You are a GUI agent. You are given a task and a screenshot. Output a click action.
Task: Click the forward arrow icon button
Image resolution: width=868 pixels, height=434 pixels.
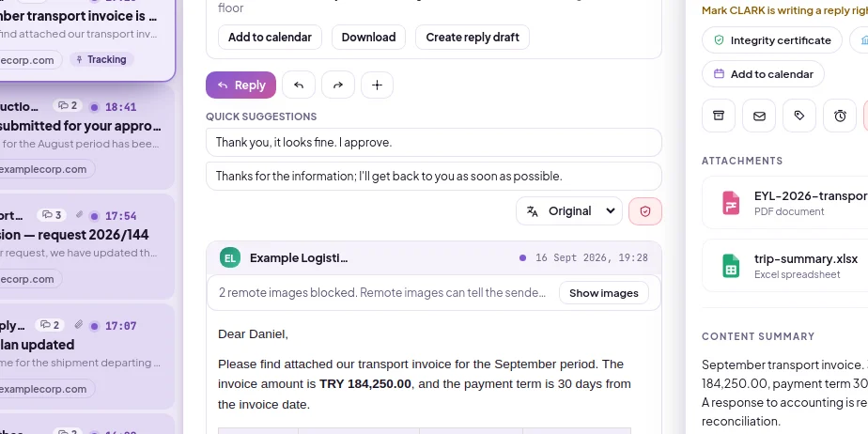(x=338, y=85)
